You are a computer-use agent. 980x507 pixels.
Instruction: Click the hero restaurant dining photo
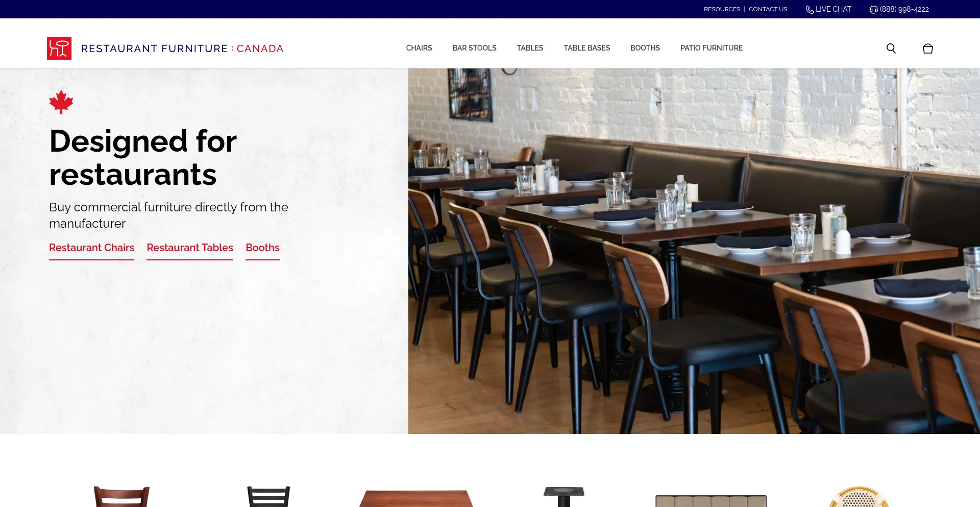694,251
